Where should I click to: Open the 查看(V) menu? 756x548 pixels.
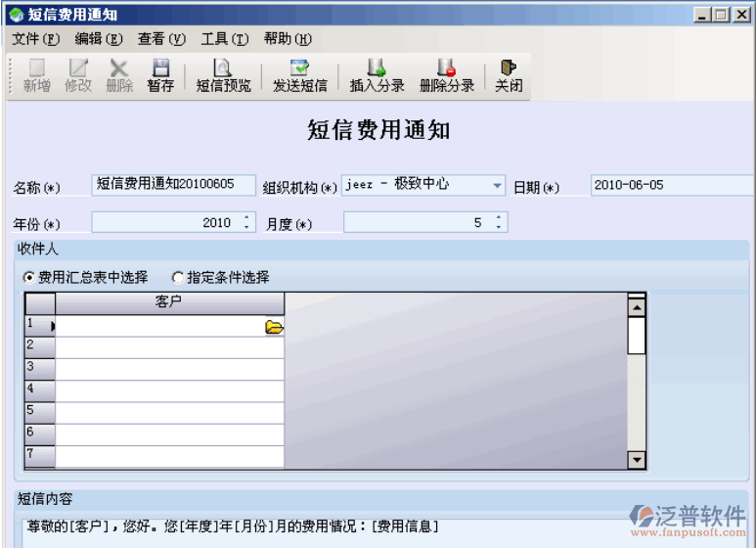click(x=161, y=38)
